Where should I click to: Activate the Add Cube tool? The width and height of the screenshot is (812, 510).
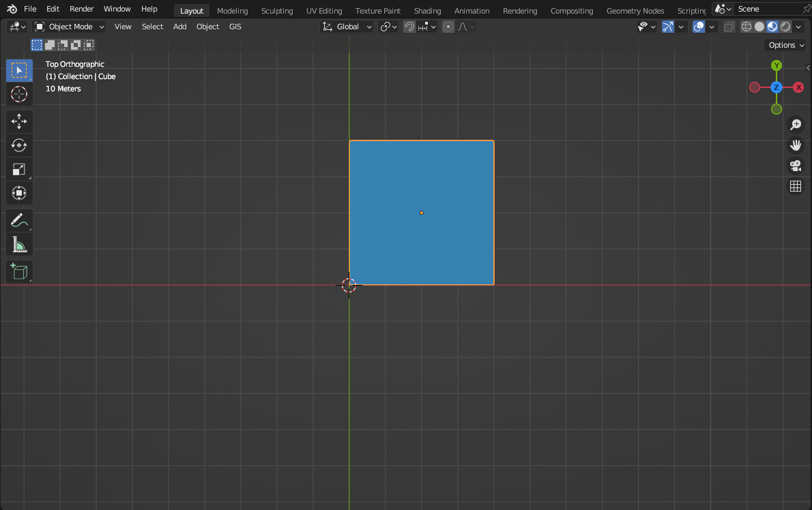pos(19,271)
